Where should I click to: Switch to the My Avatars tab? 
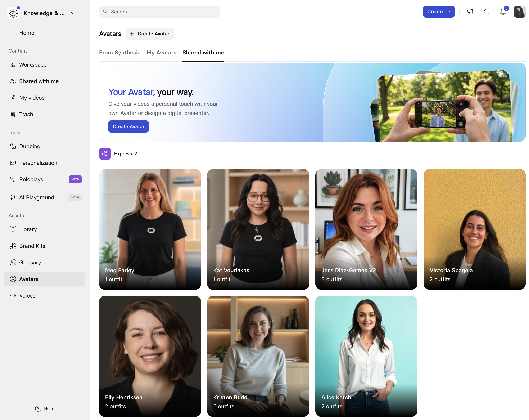(x=162, y=53)
